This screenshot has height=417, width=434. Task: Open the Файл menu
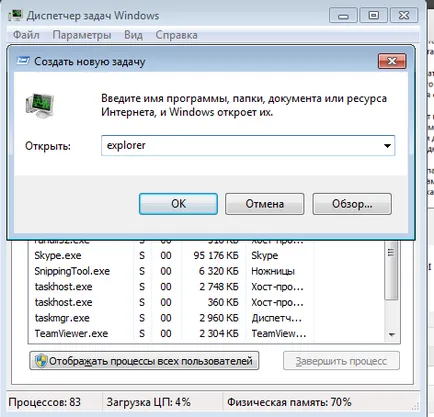point(26,35)
